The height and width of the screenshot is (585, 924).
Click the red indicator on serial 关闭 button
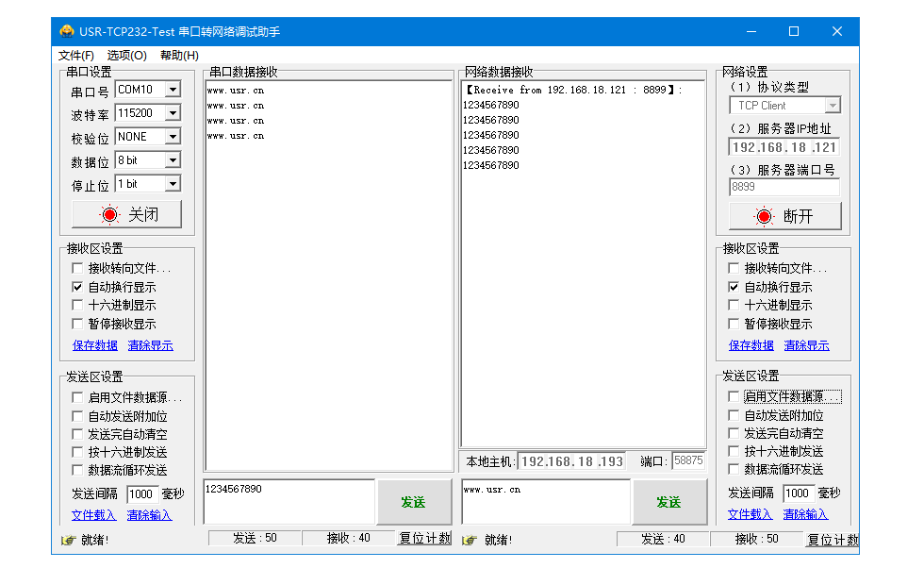108,215
